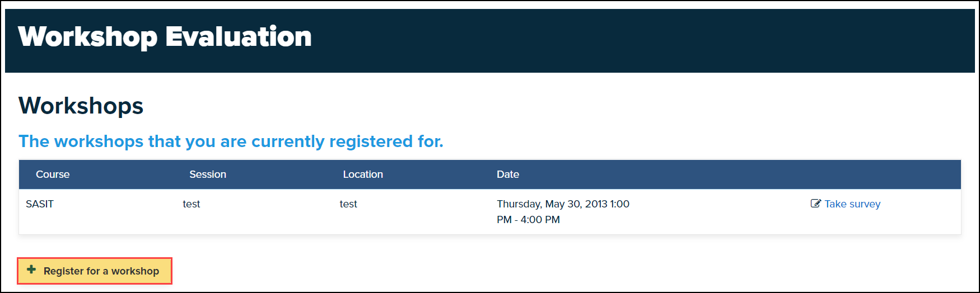Image resolution: width=980 pixels, height=293 pixels.
Task: Click the word 'Workshop' in the banner title
Action: coord(88,37)
